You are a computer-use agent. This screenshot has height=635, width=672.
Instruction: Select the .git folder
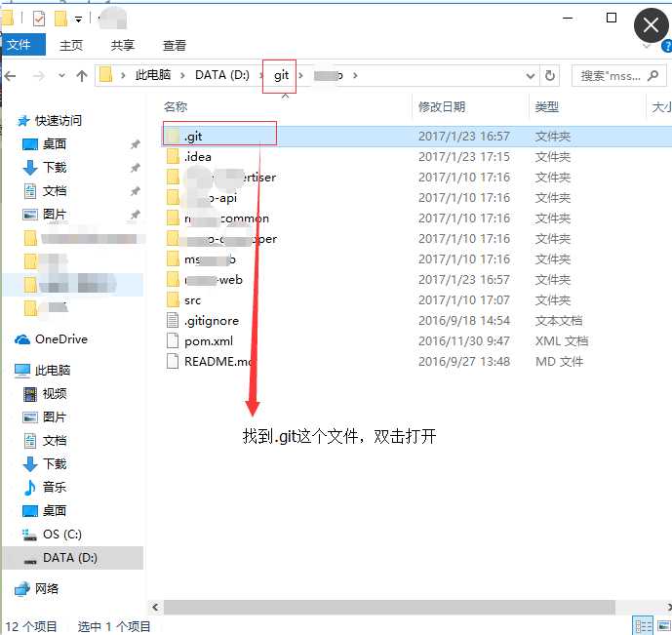pyautogui.click(x=193, y=137)
